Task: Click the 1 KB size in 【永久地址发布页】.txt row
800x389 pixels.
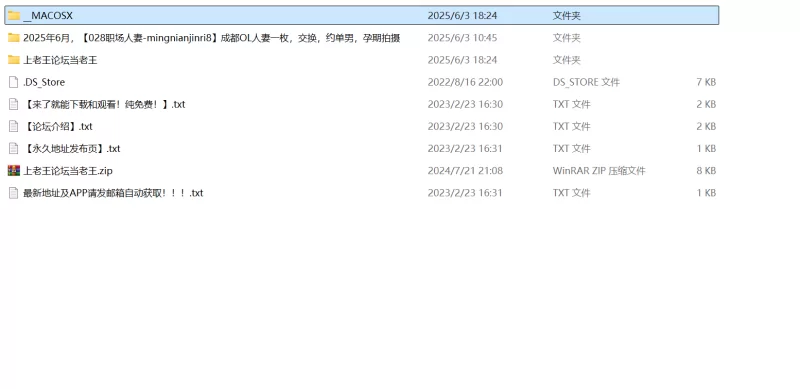Action: (x=706, y=149)
